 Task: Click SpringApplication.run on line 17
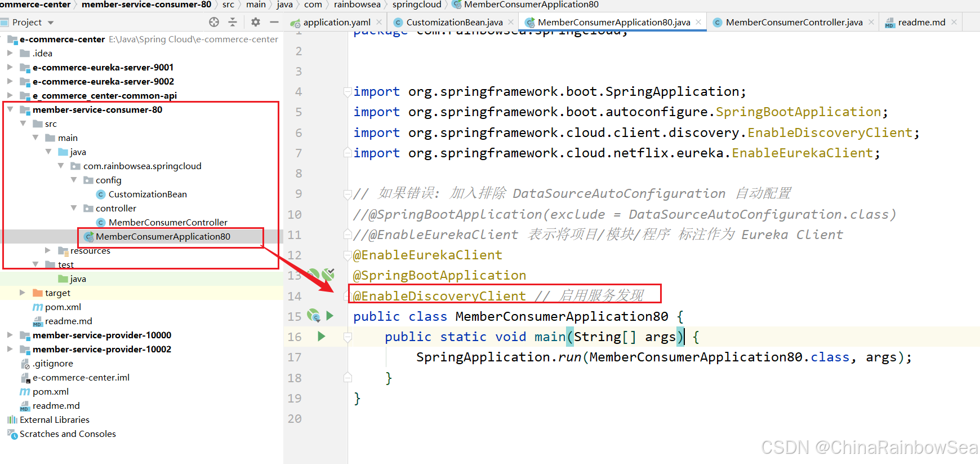tap(498, 357)
